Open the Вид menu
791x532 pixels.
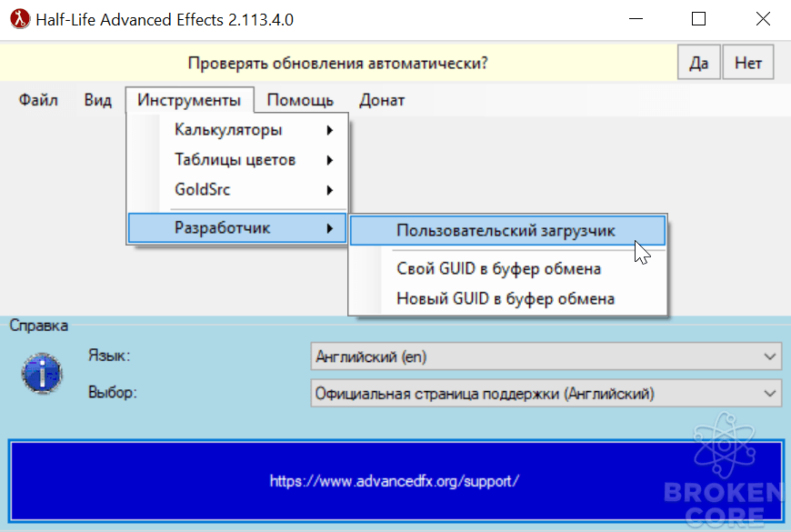pyautogui.click(x=98, y=100)
